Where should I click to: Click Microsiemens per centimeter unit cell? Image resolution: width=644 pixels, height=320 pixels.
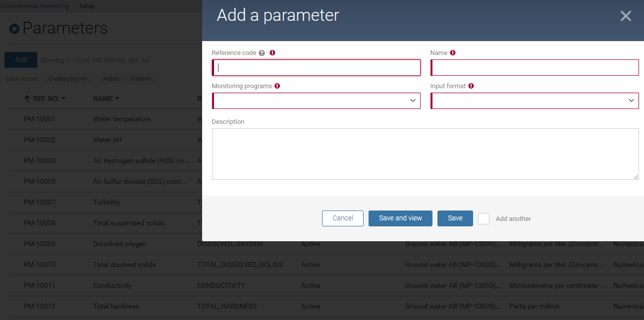[557, 286]
